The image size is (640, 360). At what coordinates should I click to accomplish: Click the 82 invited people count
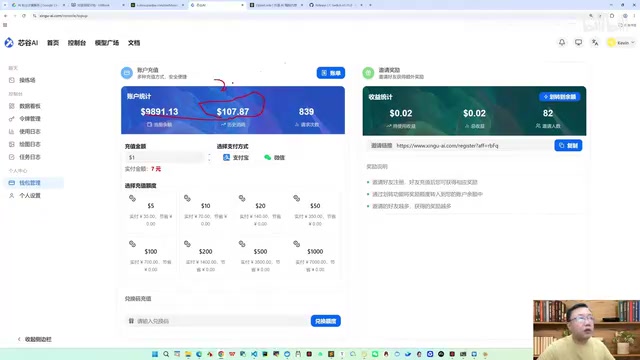point(548,113)
